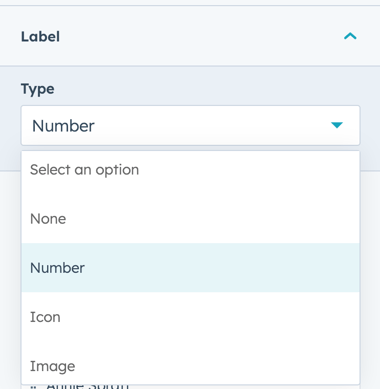
Task: Choose Image from the type list
Action: pyautogui.click(x=190, y=366)
